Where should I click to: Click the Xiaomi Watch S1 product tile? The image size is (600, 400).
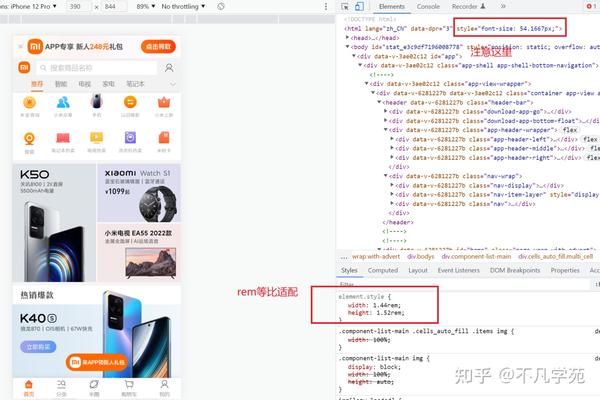tap(139, 193)
